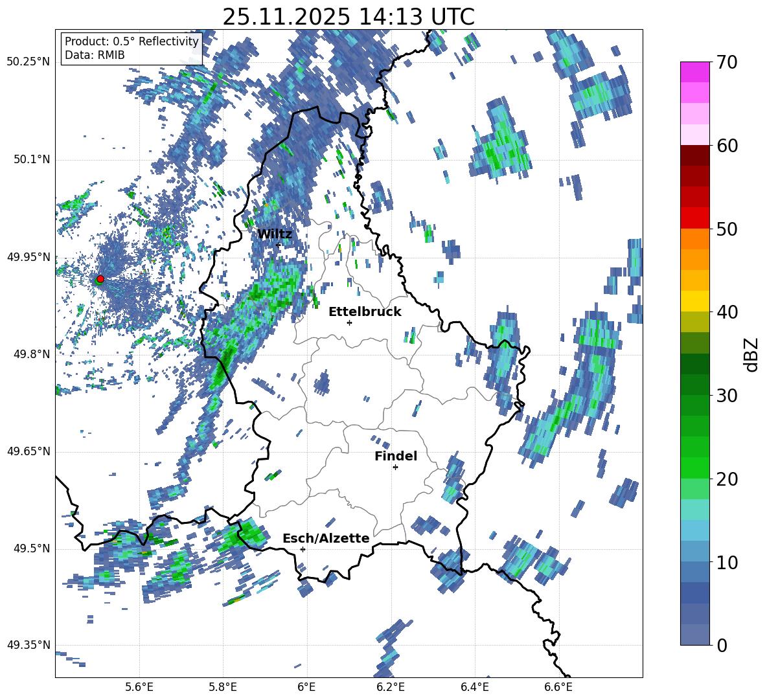Screen dimensions: 767x700
Task: Click the Findel station cross marker
Action: pyautogui.click(x=395, y=468)
